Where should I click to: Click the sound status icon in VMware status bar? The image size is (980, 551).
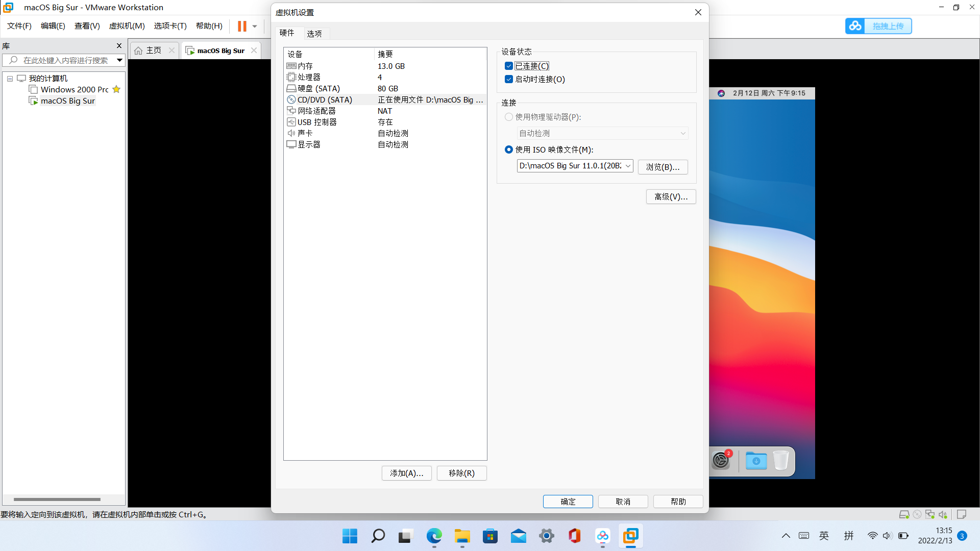pos(944,514)
